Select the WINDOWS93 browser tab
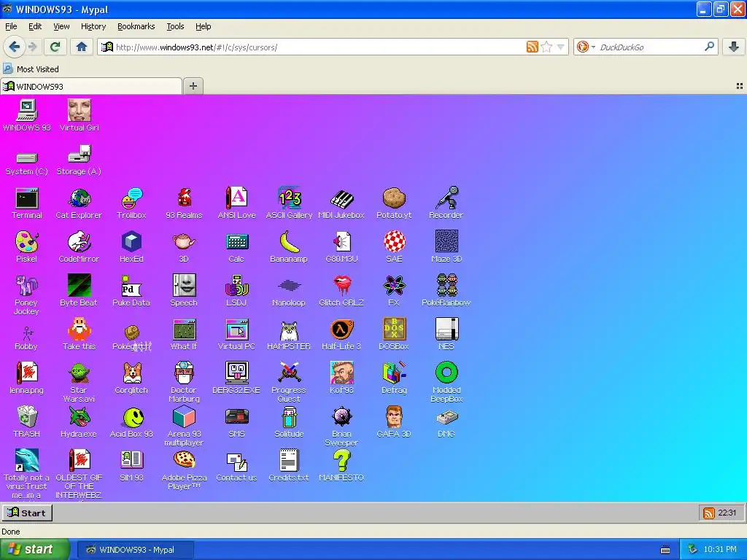The image size is (747, 560). coord(91,86)
